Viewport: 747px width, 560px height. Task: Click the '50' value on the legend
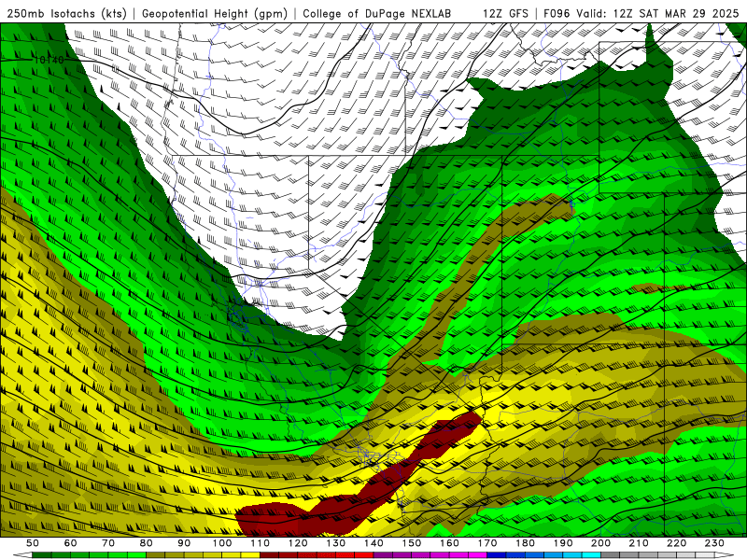33,543
